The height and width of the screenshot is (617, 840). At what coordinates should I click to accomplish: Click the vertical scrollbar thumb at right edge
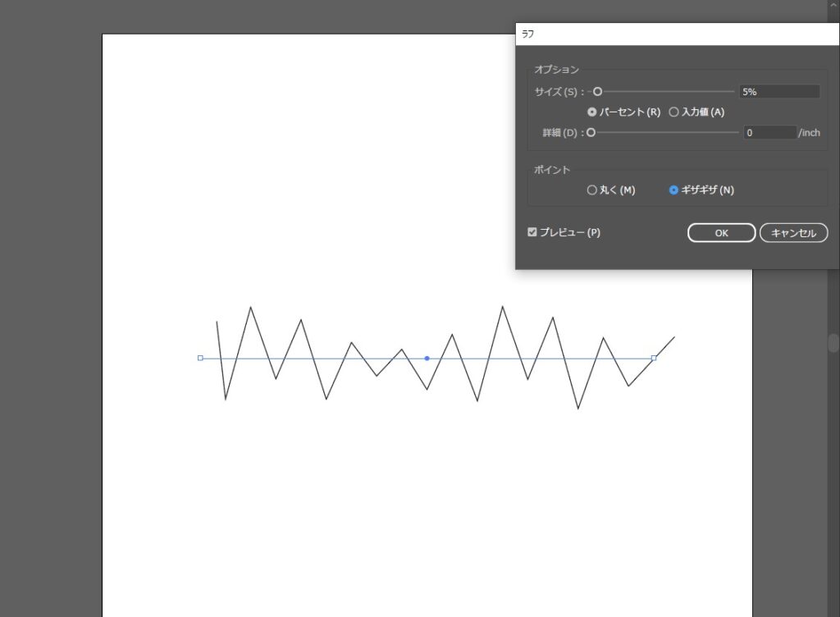[833, 343]
